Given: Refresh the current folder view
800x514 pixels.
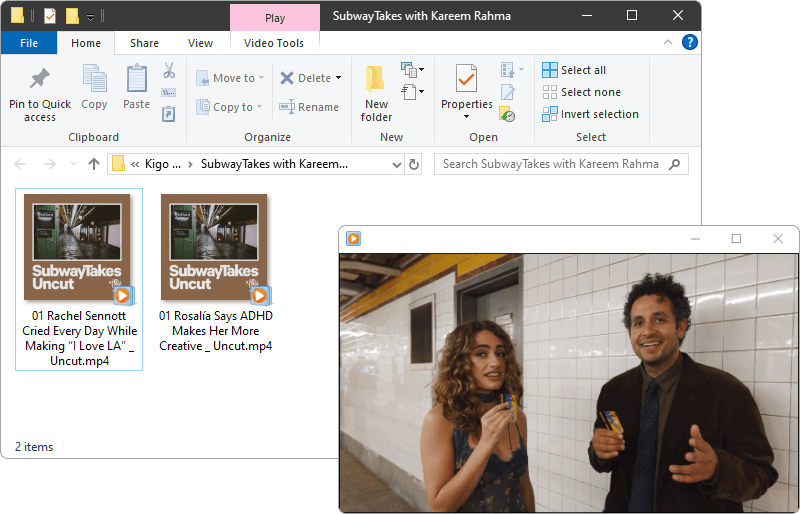Looking at the screenshot, I should (x=415, y=164).
